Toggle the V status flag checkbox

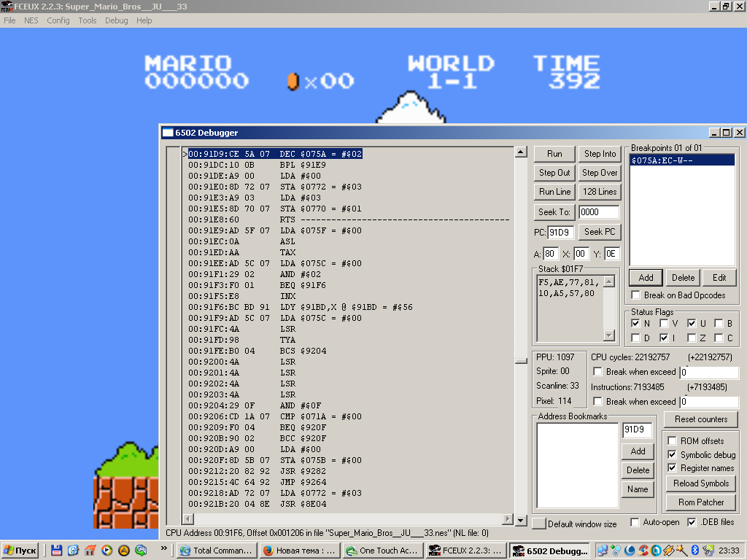pyautogui.click(x=664, y=323)
